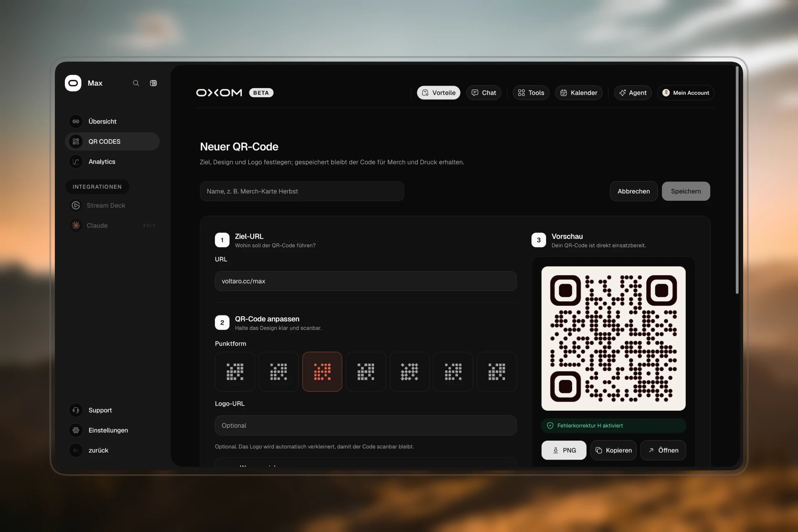Select the fourth Punktform style
This screenshot has height=532, width=798.
click(366, 372)
